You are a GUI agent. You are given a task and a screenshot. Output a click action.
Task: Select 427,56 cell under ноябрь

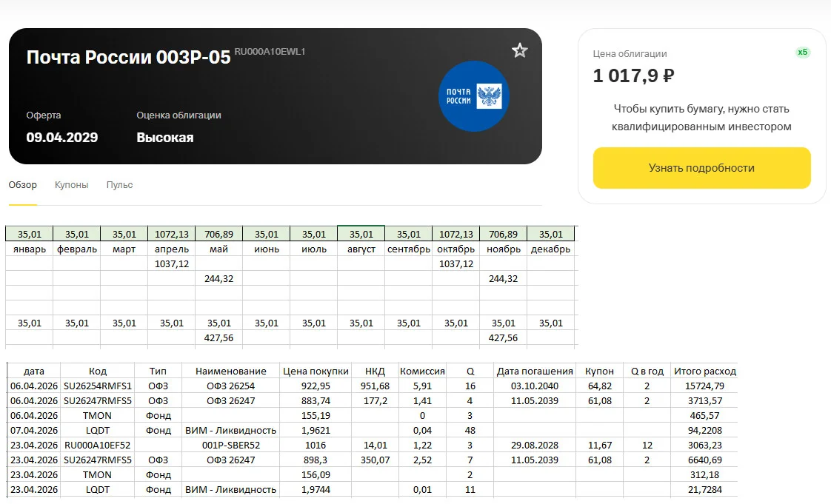(x=504, y=337)
